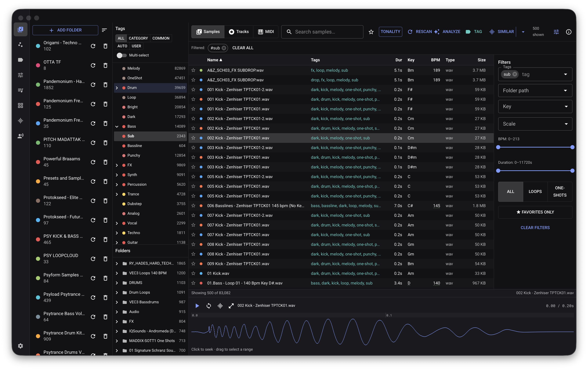The height and width of the screenshot is (370, 588).
Task: Select the ALL type filter button
Action: (x=510, y=191)
